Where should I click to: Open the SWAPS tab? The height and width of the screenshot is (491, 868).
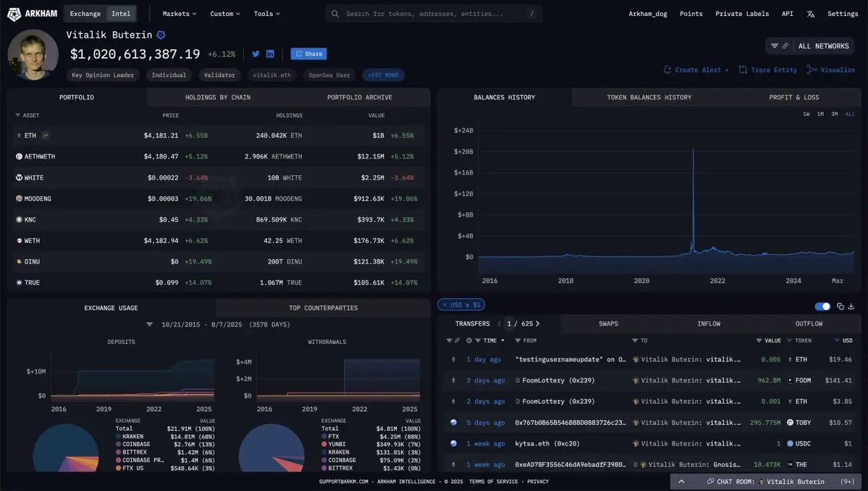pos(608,324)
